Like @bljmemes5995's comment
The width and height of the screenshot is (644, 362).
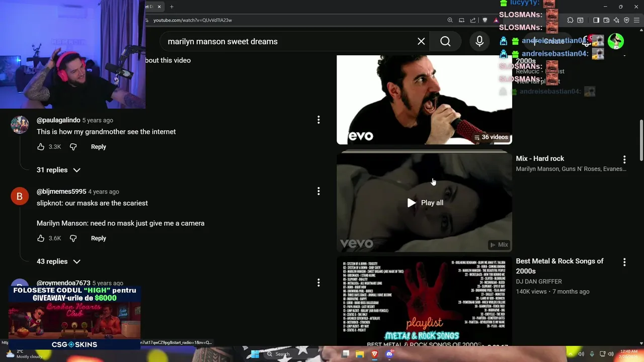pyautogui.click(x=41, y=238)
